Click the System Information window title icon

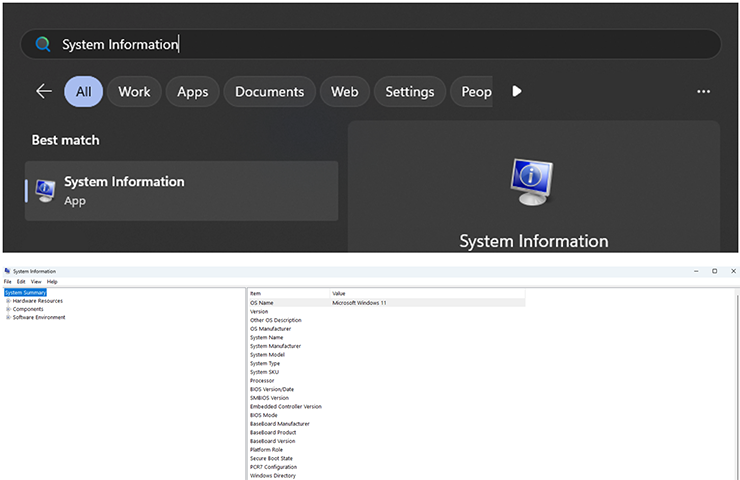7,271
